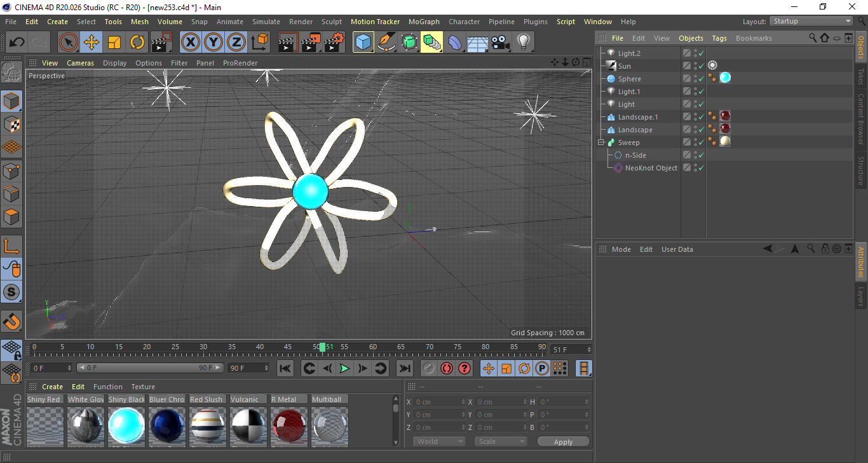Play the animation forwards
Image resolution: width=868 pixels, height=463 pixels.
pos(344,368)
